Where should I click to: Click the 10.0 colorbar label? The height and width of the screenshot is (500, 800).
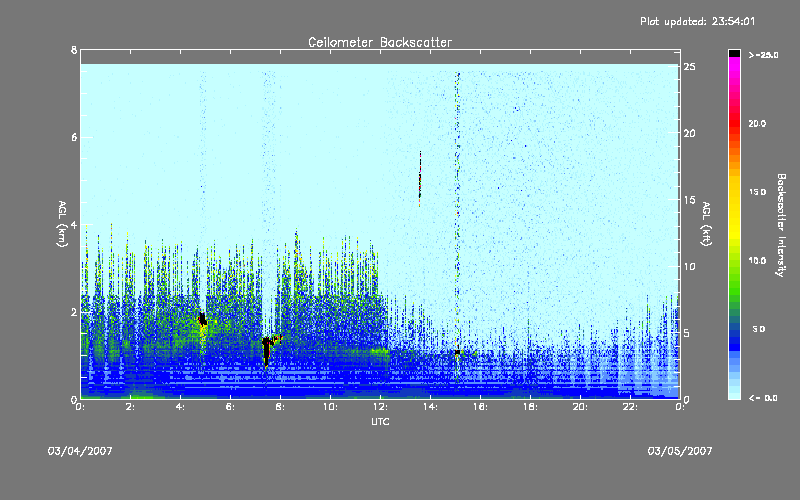[757, 260]
